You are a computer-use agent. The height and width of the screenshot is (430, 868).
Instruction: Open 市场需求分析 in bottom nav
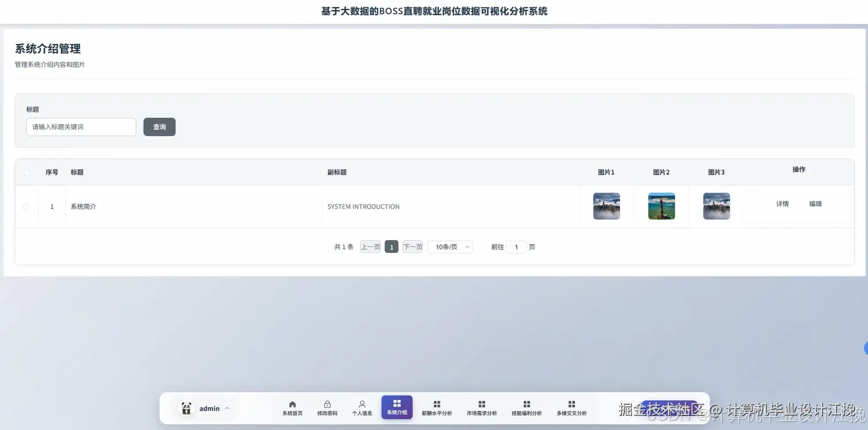(x=482, y=408)
